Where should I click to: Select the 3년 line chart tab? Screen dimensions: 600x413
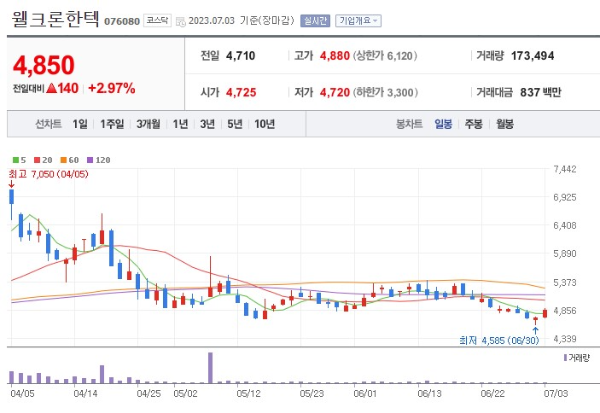click(207, 124)
